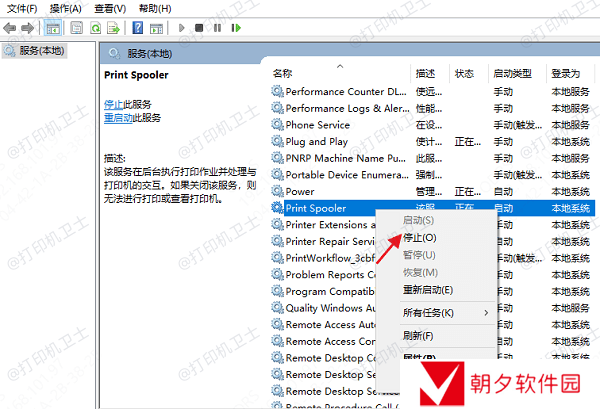Click the 停止 link for this service

point(113,104)
